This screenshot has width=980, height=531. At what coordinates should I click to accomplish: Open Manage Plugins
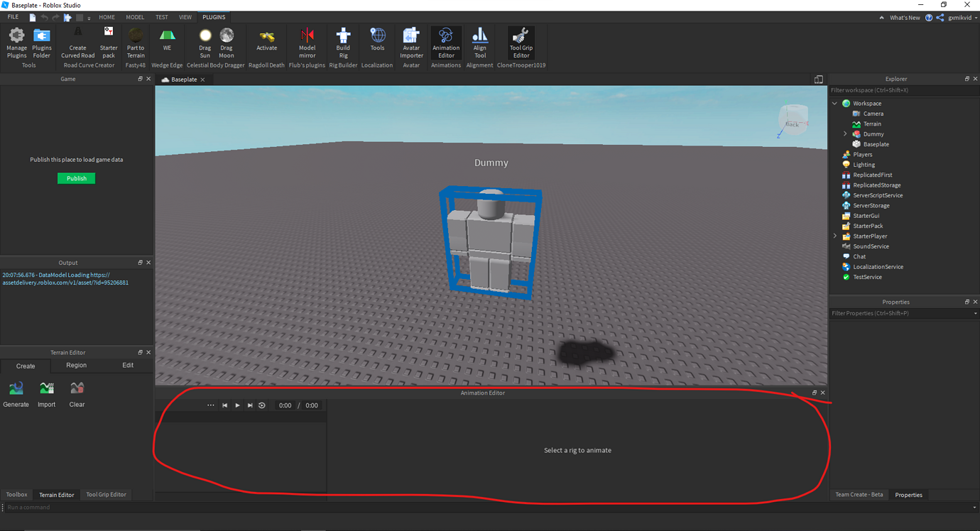[16, 43]
